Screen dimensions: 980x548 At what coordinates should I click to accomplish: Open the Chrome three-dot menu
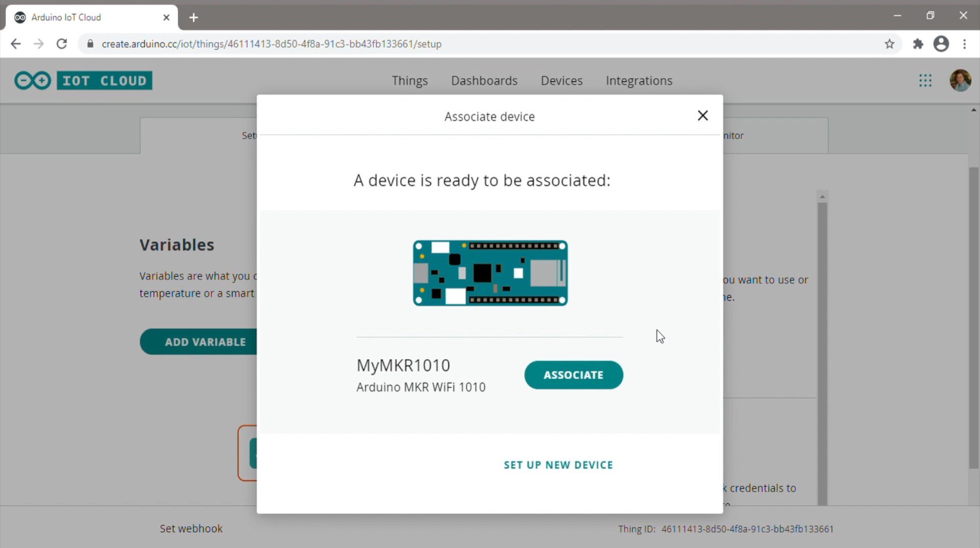point(964,44)
